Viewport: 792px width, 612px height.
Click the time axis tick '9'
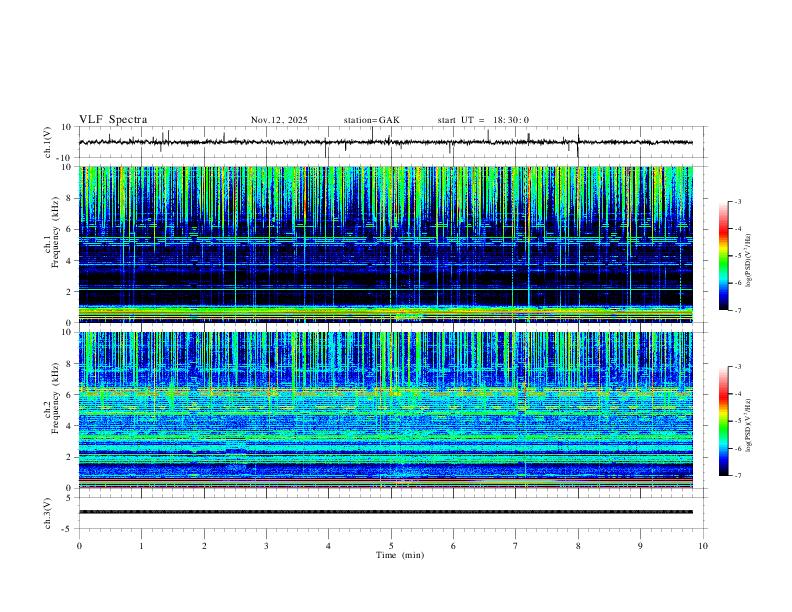(640, 546)
